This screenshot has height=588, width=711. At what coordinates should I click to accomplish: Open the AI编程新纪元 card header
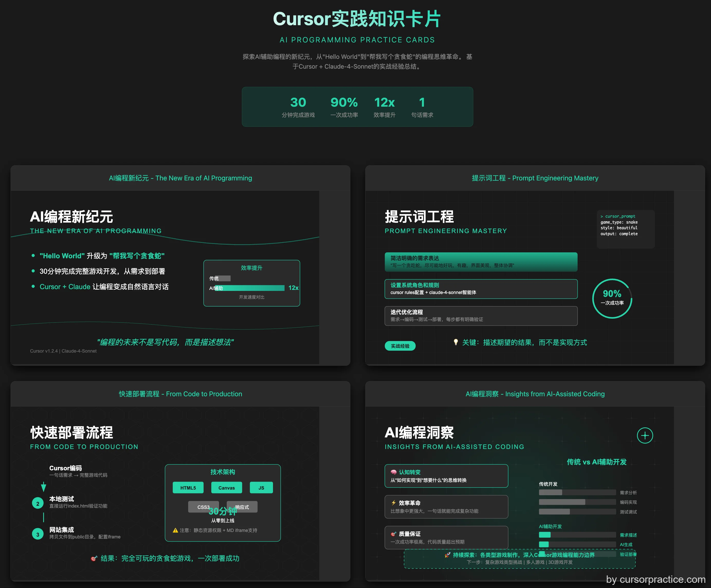point(180,178)
